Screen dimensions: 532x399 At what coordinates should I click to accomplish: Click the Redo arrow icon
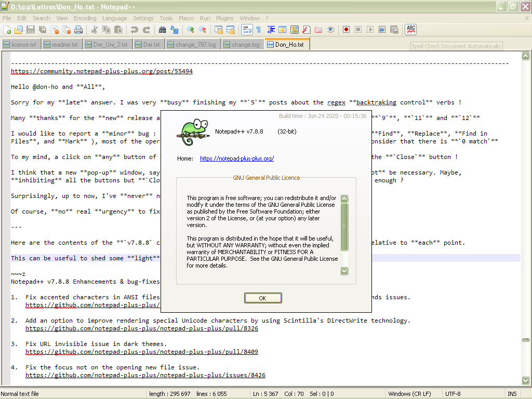[146, 30]
